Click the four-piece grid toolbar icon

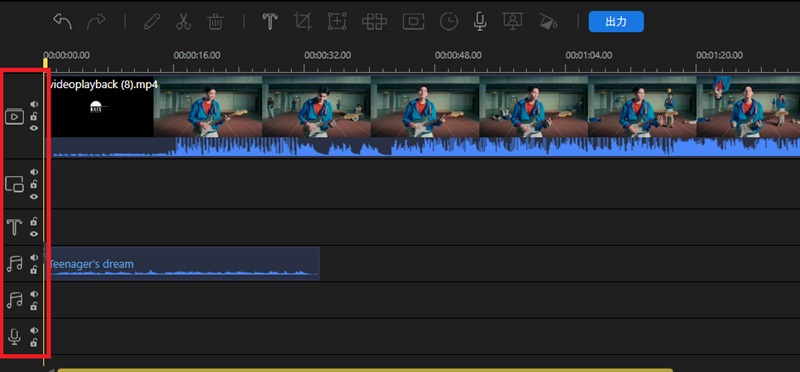(x=374, y=21)
